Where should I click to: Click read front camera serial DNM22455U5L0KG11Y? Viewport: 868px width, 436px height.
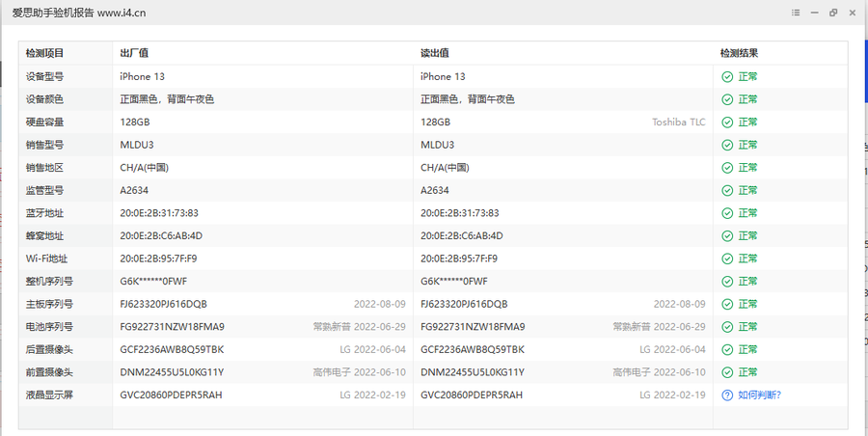(x=473, y=371)
